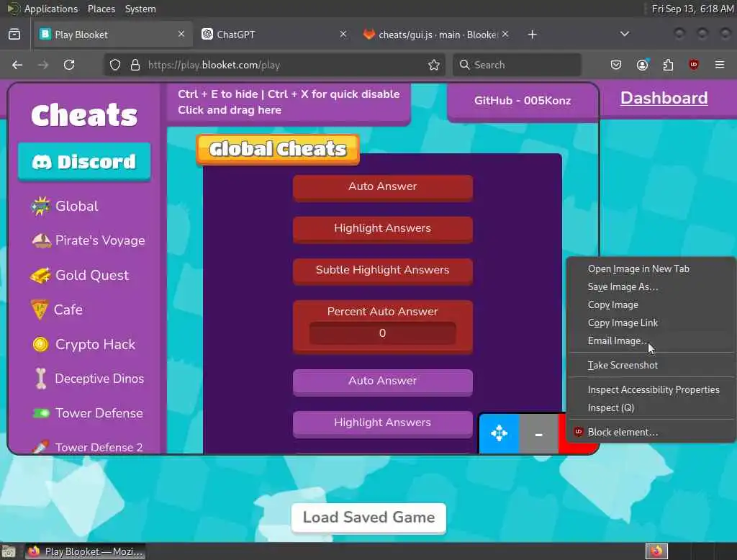Image resolution: width=737 pixels, height=560 pixels.
Task: Click the tracking protection shield icon
Action: tap(115, 65)
